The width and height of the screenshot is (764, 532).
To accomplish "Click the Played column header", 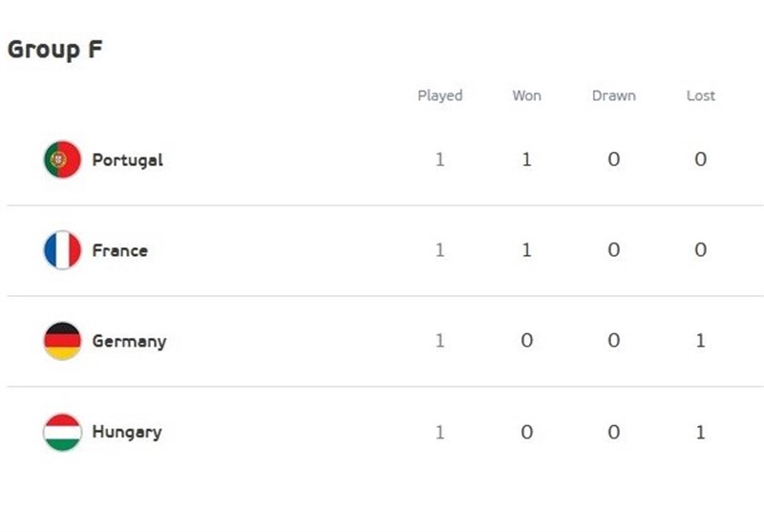I will pos(439,96).
